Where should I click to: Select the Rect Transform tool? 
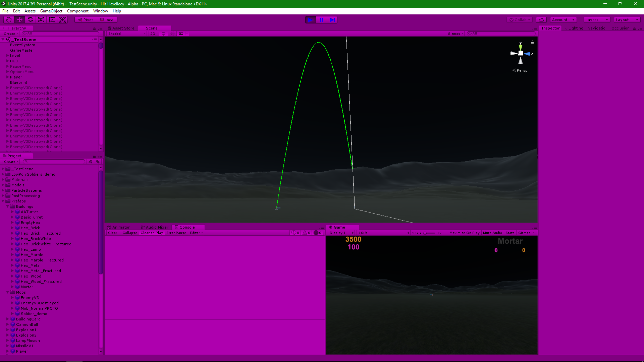coord(52,20)
